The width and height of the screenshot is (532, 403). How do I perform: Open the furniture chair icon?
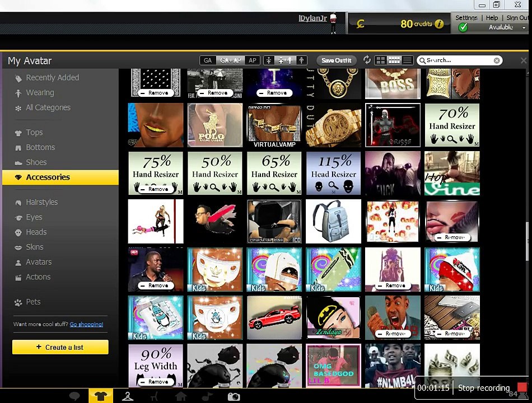tap(155, 396)
